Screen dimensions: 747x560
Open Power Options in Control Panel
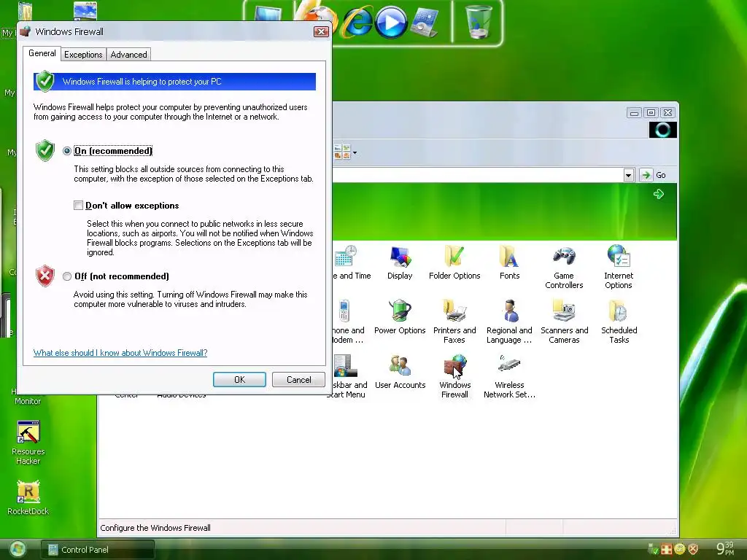400,318
